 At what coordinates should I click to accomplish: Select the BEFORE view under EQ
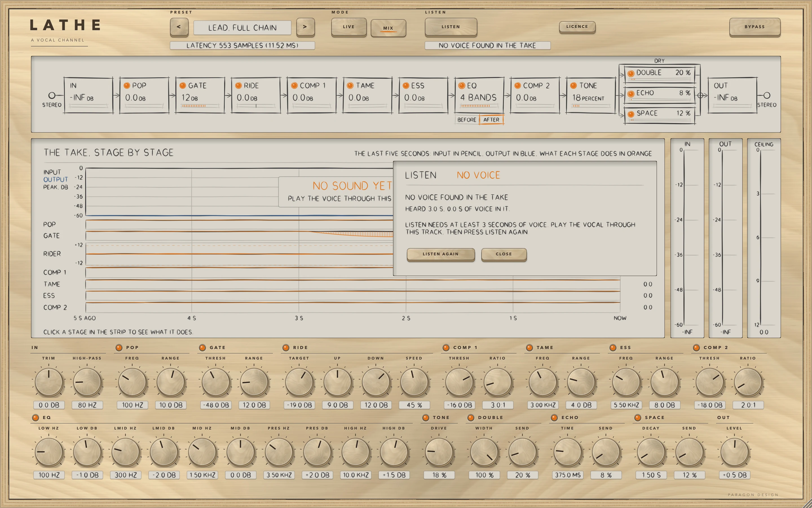(467, 120)
